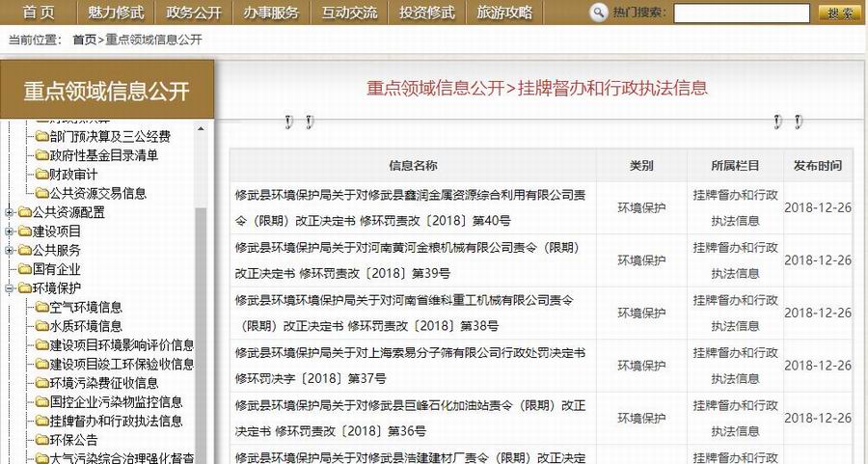Click the sidebar vertical scrollbar thumb
This screenshot has width=868, height=464.
tap(201, 335)
